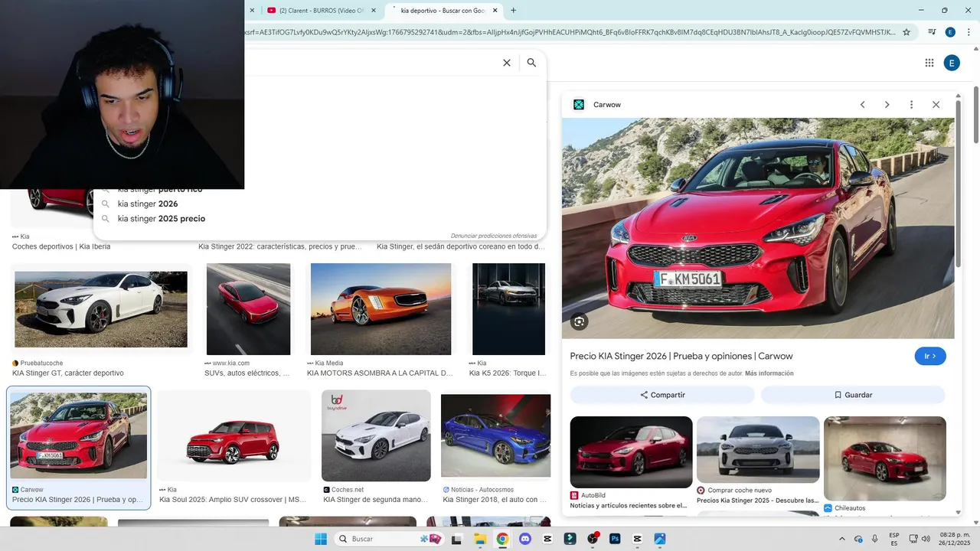
Task: Open Photoshop from taskbar
Action: tap(614, 539)
